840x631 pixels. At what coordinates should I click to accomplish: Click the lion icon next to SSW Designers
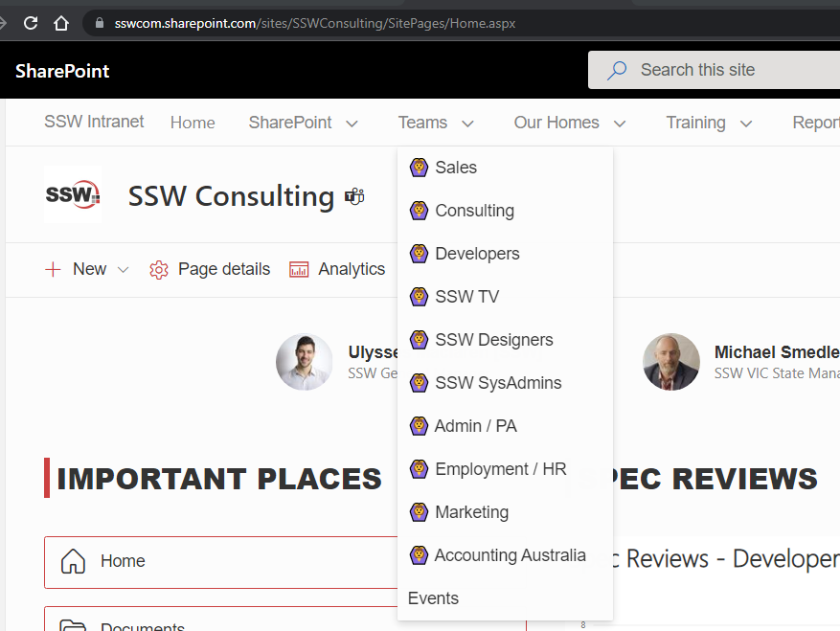(419, 340)
